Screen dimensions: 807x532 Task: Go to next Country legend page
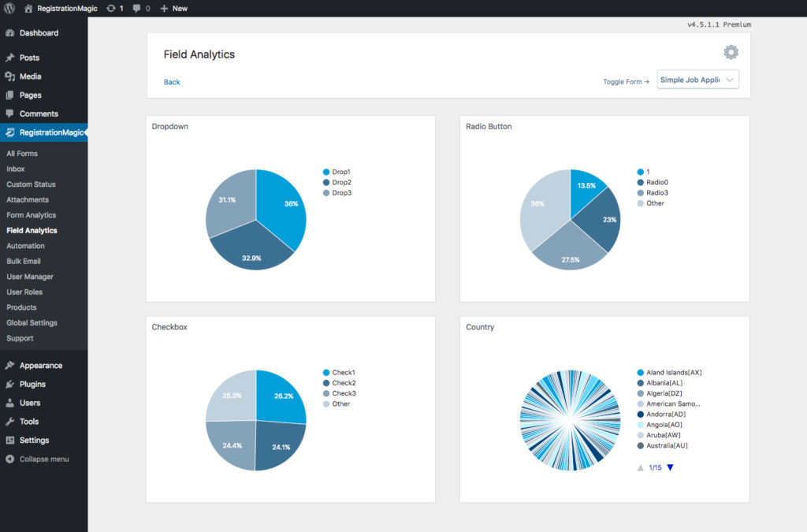click(670, 467)
